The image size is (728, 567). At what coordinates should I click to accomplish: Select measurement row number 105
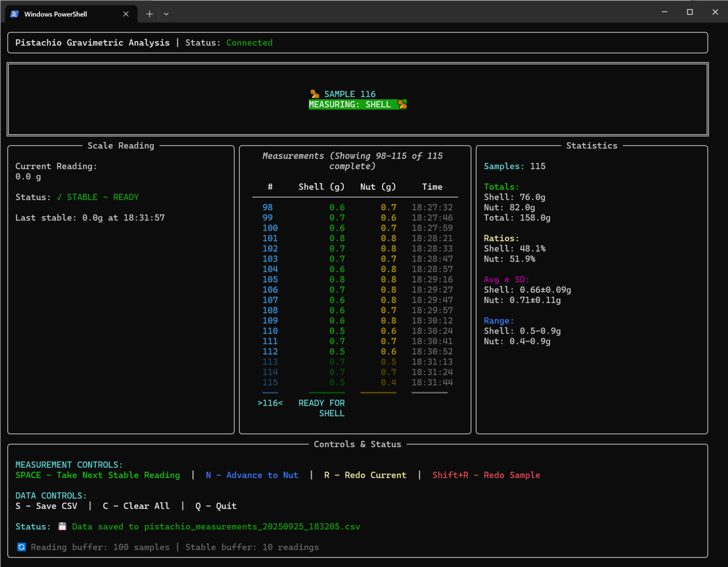[x=270, y=279]
